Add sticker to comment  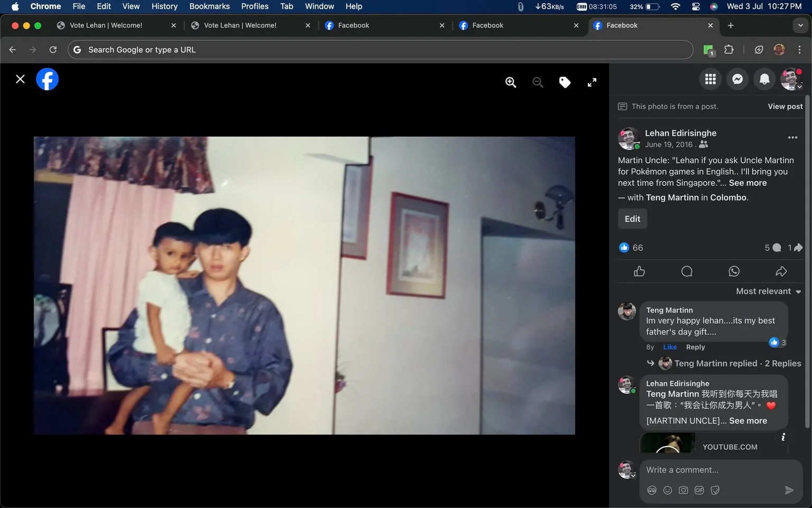coord(715,491)
